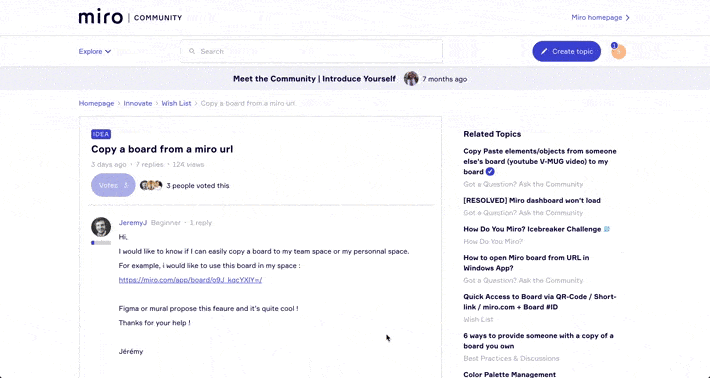This screenshot has height=378, width=710.
Task: Click the IDEA tag badge
Action: [101, 134]
